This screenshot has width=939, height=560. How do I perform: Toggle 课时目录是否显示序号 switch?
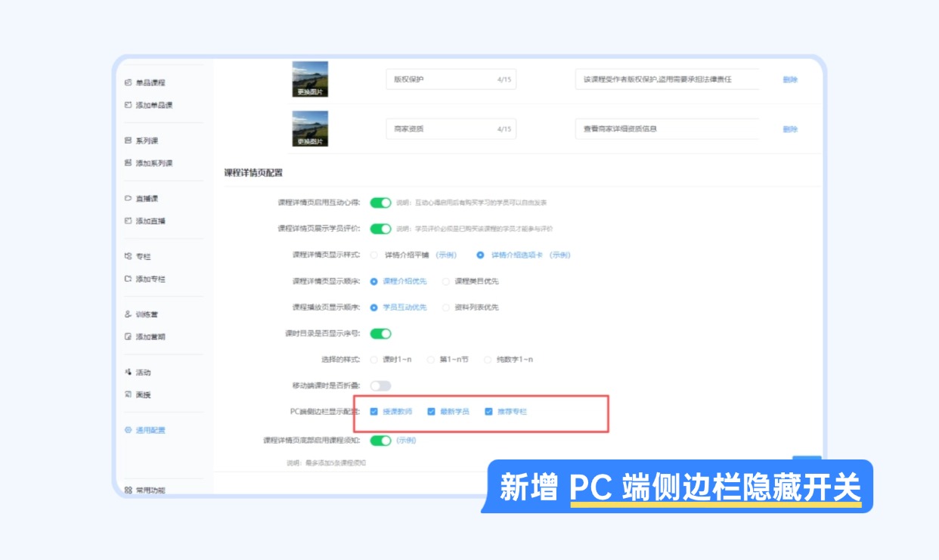click(380, 333)
